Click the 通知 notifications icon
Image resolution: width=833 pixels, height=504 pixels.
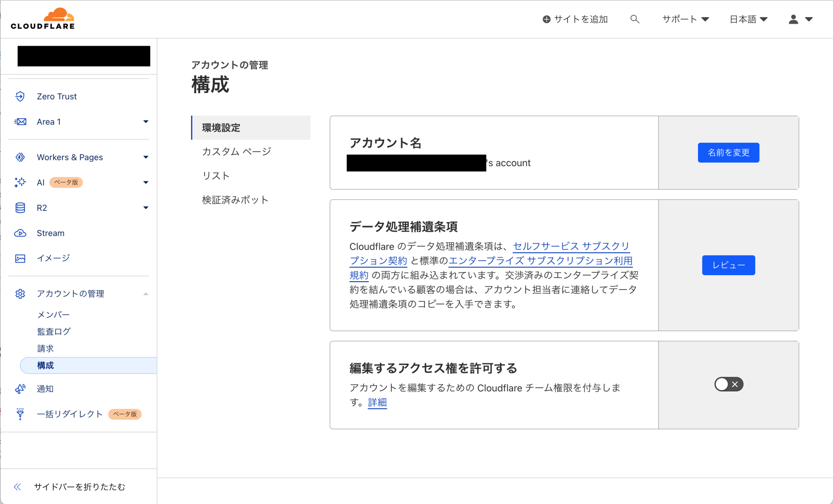click(20, 389)
